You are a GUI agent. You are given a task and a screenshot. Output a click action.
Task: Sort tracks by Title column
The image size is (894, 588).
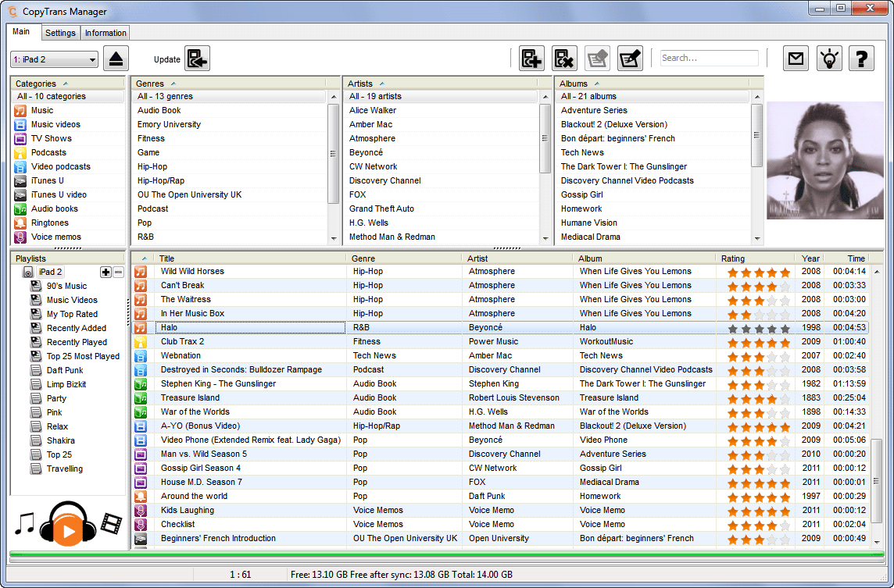coord(250,258)
